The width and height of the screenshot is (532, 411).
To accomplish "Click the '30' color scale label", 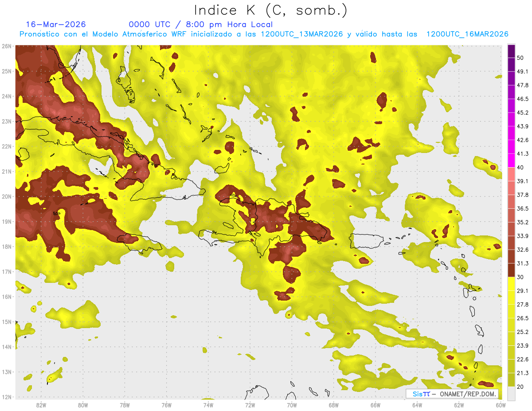I will [520, 277].
